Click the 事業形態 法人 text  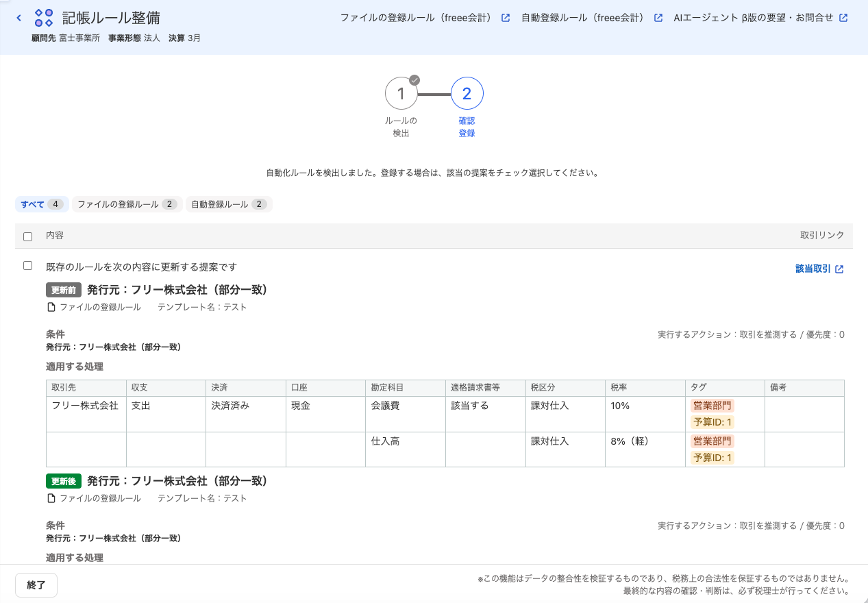(x=134, y=38)
